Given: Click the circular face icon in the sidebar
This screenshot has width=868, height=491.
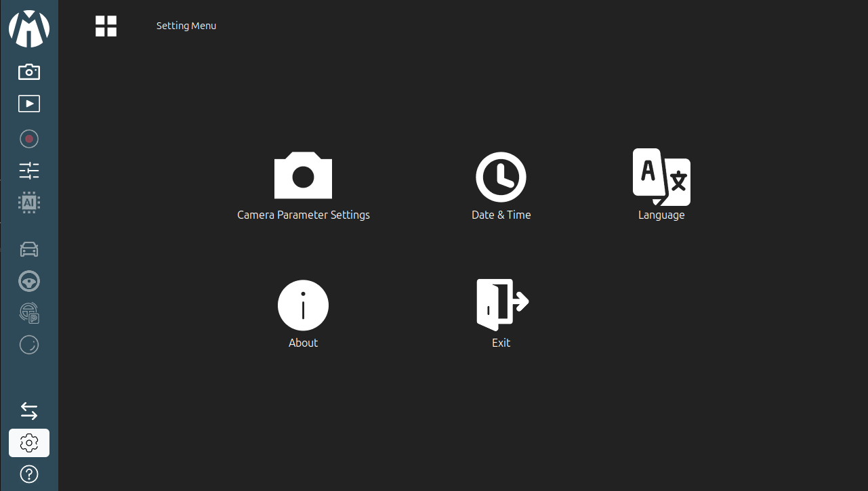Looking at the screenshot, I should coord(29,345).
